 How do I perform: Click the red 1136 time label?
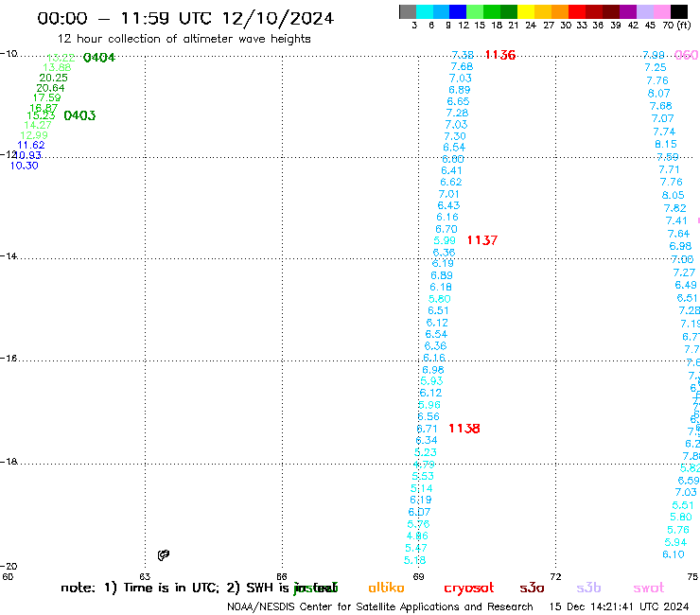[x=500, y=55]
